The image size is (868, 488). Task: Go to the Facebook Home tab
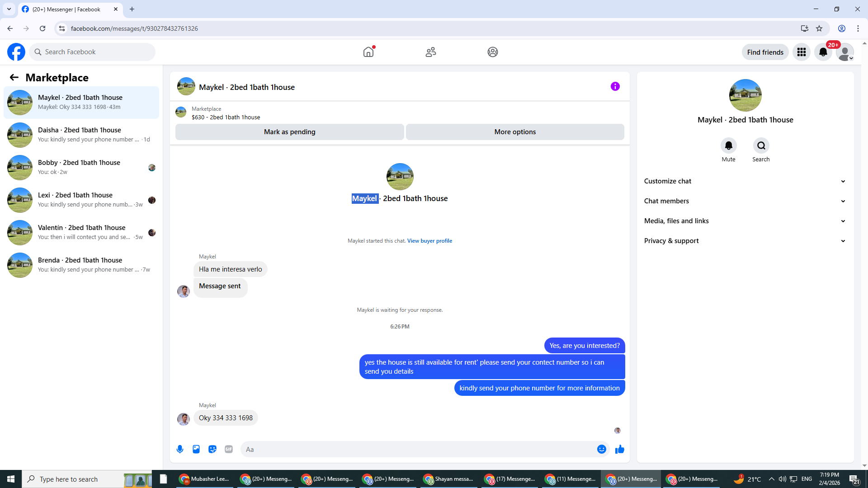click(x=368, y=52)
